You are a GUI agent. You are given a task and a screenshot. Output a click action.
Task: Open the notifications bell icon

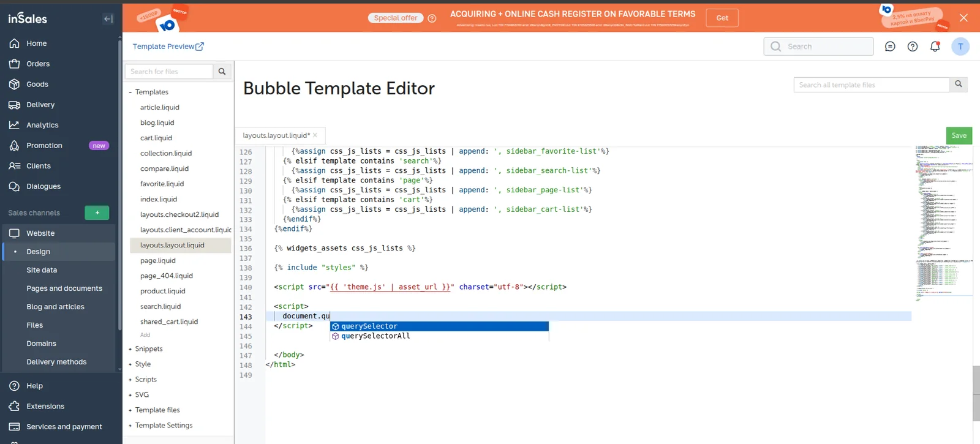click(935, 47)
